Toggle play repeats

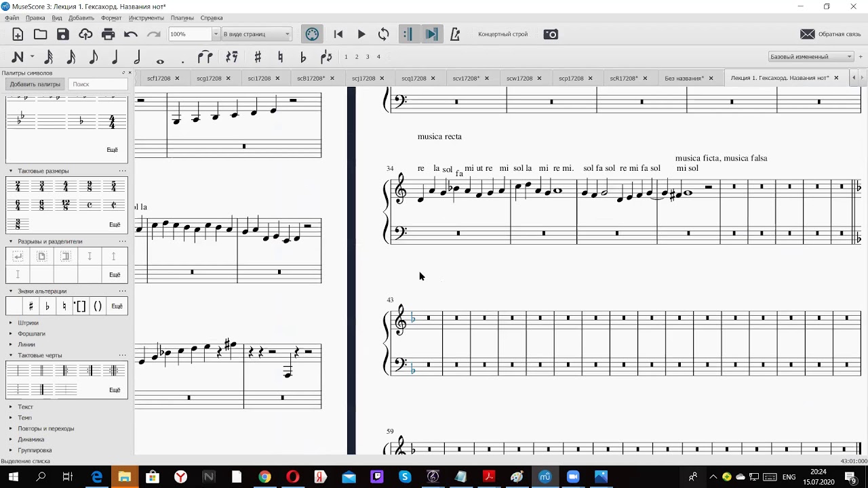407,34
